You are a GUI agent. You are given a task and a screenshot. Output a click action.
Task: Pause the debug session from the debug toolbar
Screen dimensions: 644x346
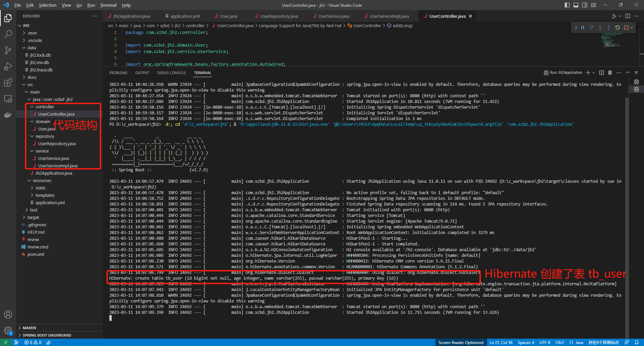583,27
